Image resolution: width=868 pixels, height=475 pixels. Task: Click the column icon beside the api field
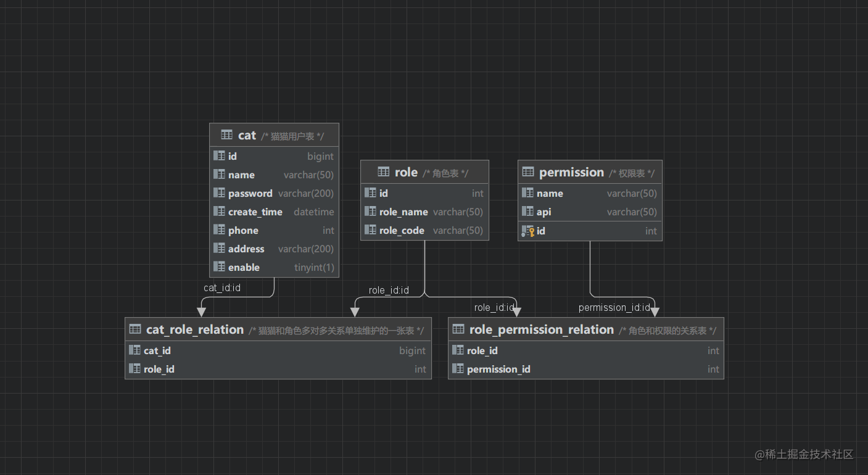tap(528, 212)
